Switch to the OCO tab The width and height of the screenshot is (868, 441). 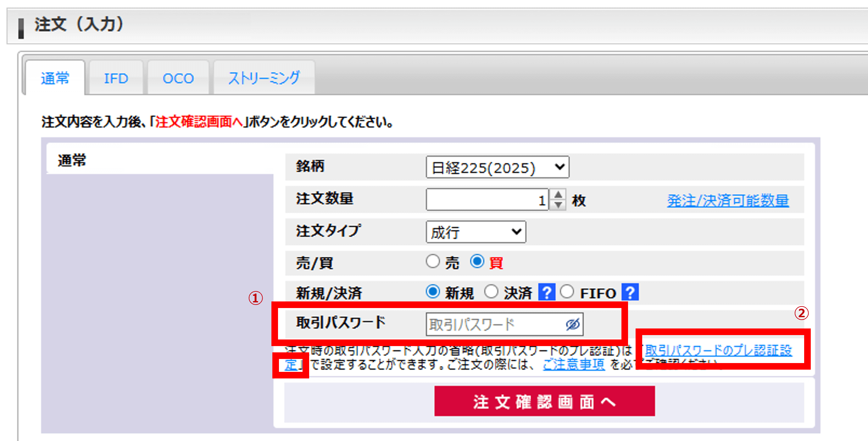pos(178,78)
